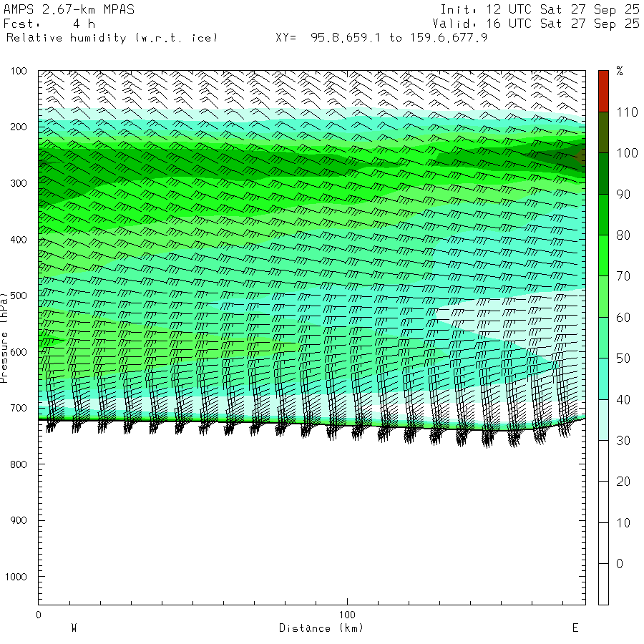Click the dark green color bar segment between 90 and 100
The image size is (644, 644).
(603, 173)
